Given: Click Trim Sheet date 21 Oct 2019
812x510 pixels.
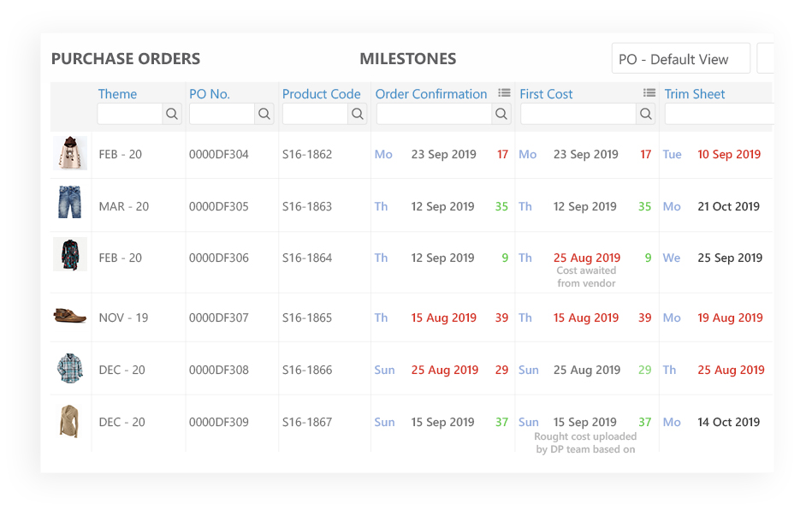Looking at the screenshot, I should click(x=729, y=206).
